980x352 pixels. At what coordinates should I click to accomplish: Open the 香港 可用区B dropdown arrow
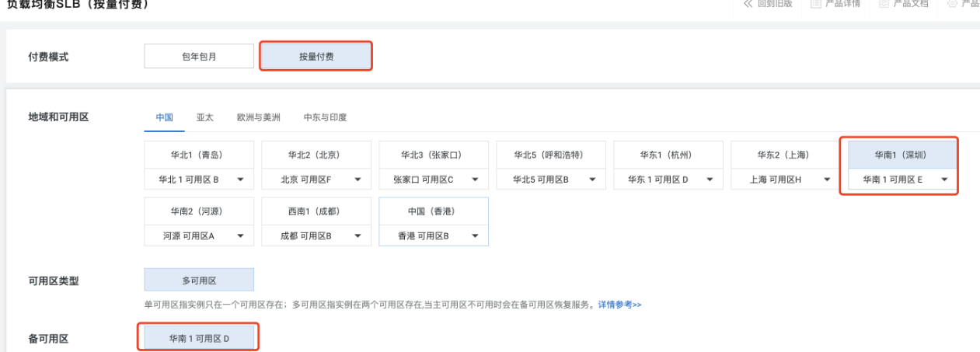tap(475, 235)
